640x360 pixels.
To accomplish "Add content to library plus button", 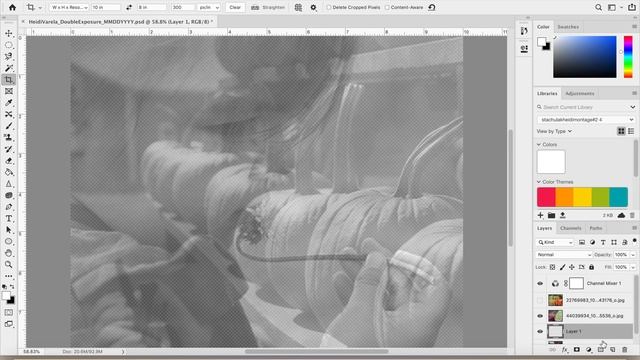I will coord(540,215).
